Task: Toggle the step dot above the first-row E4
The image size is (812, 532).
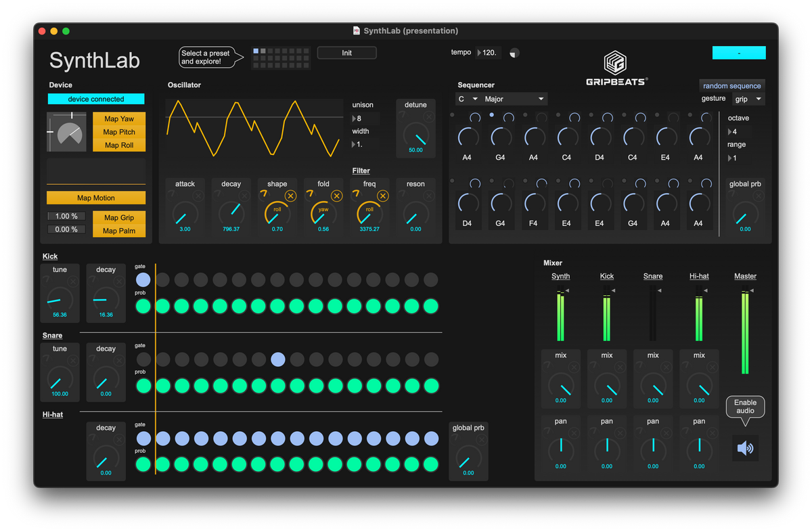Action: point(656,115)
